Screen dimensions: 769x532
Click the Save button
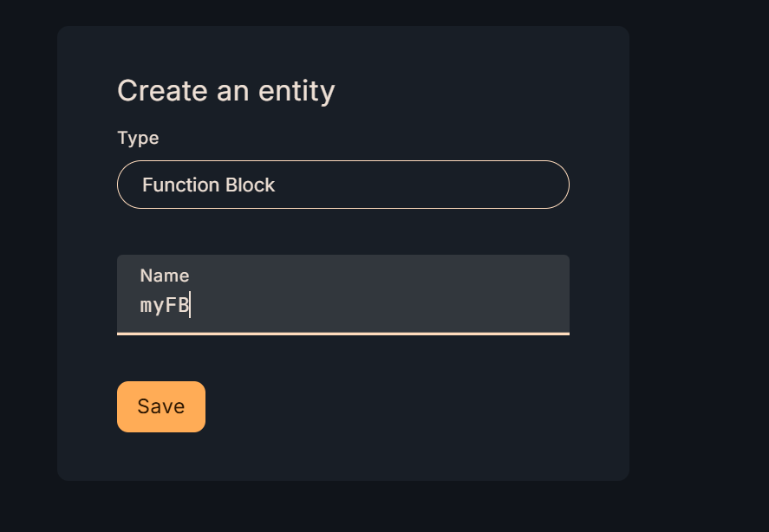point(161,406)
